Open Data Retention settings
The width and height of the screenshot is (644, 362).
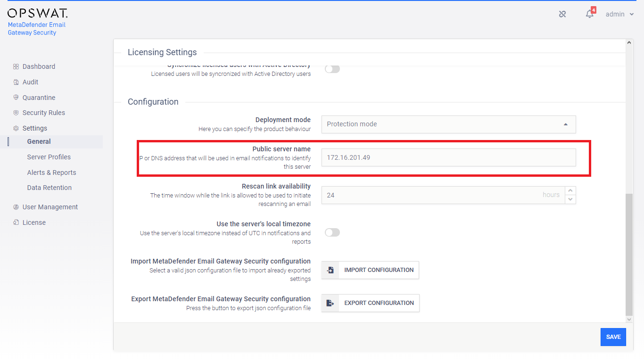pyautogui.click(x=50, y=188)
